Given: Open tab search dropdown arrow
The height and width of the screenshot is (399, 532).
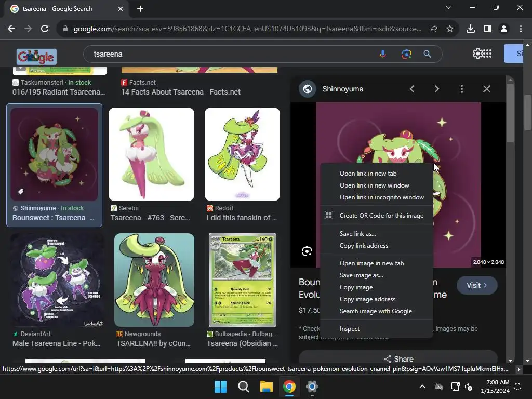Looking at the screenshot, I should [x=448, y=7].
